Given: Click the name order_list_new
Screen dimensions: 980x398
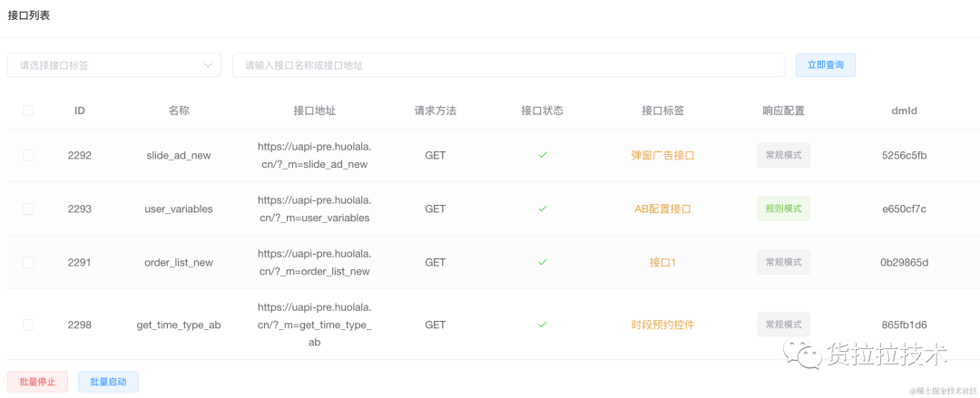Looking at the screenshot, I should coord(179,262).
